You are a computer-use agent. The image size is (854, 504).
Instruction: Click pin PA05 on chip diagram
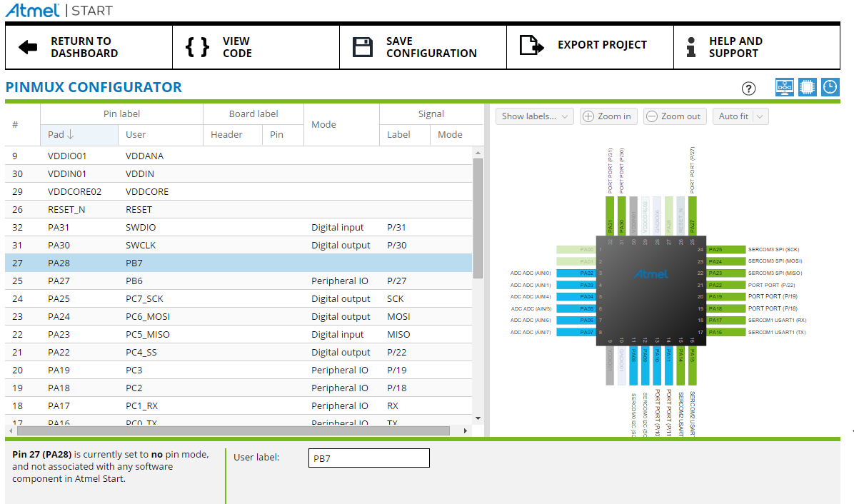pos(576,308)
